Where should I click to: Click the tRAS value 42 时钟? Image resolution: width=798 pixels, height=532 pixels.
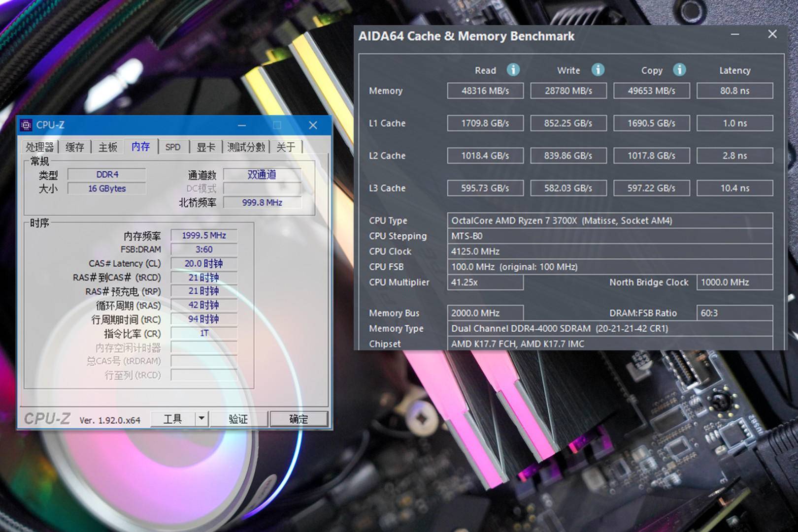204,305
